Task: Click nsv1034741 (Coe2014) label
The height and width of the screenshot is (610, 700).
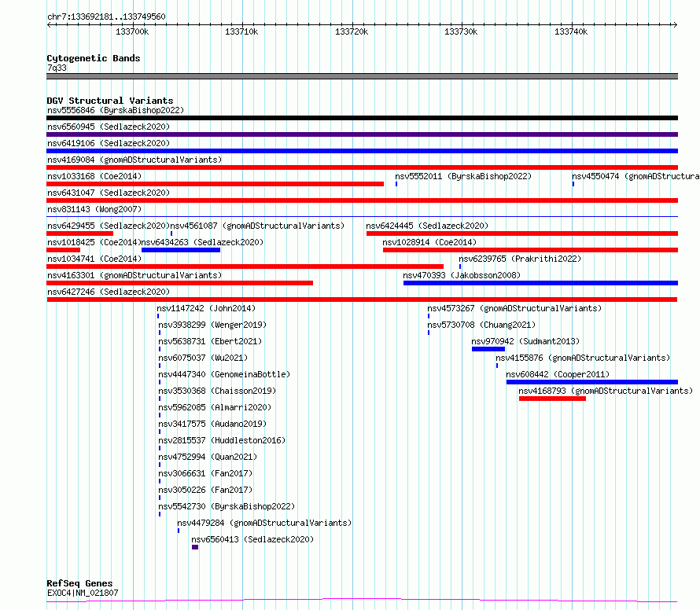Action: [x=94, y=259]
